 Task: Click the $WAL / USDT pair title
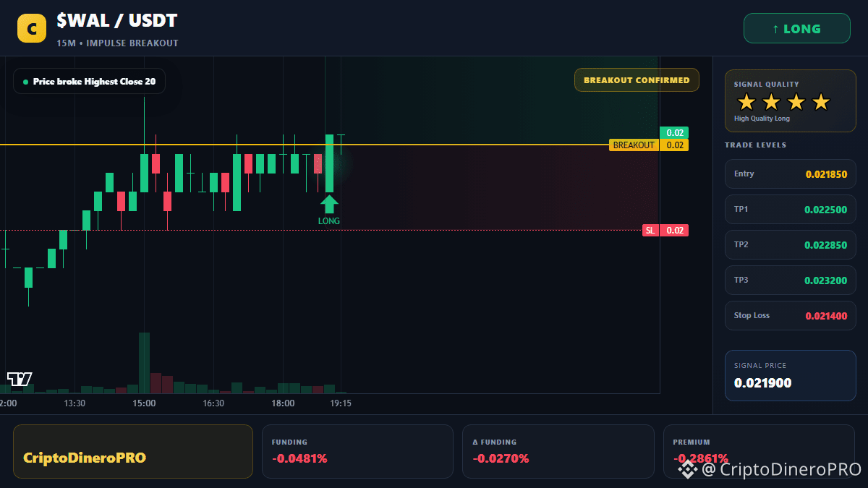point(117,21)
